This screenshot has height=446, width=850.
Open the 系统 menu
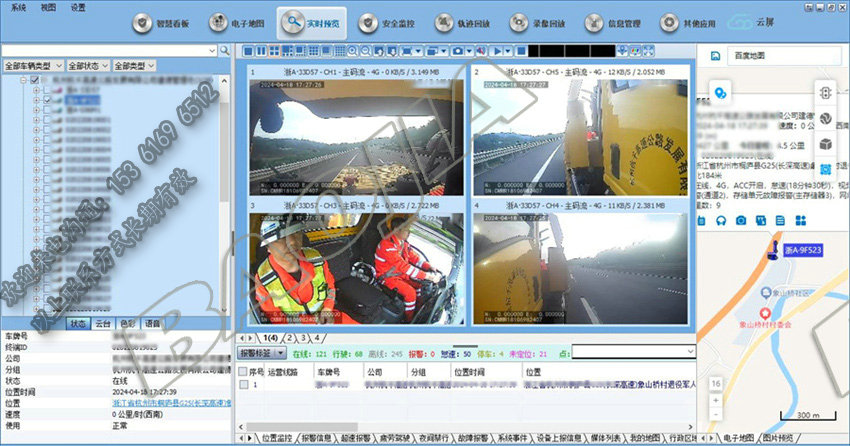(x=20, y=6)
